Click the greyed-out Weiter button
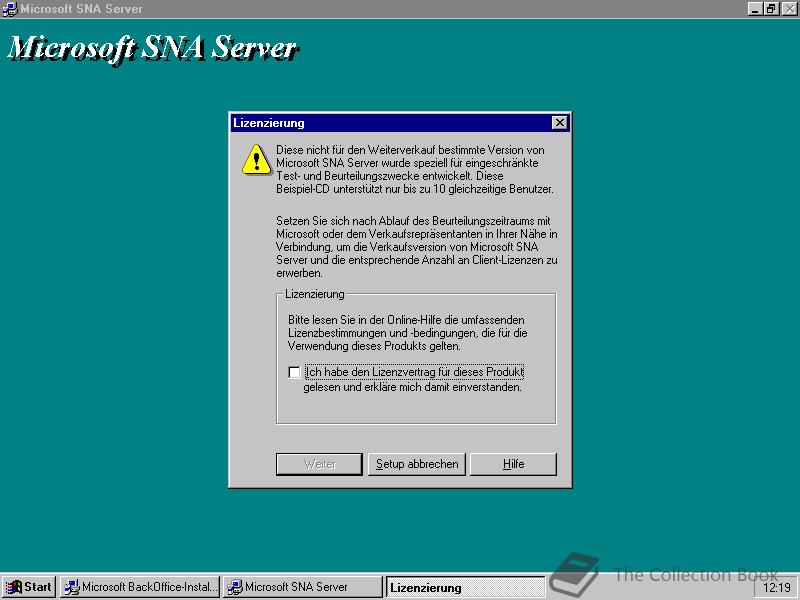Screen dimensions: 800x600 [x=319, y=464]
